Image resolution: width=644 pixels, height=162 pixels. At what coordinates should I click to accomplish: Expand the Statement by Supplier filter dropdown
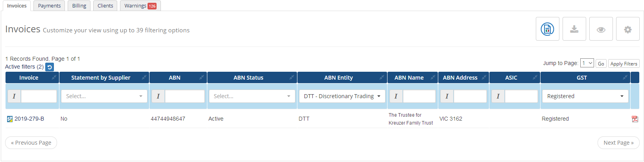[x=104, y=96]
